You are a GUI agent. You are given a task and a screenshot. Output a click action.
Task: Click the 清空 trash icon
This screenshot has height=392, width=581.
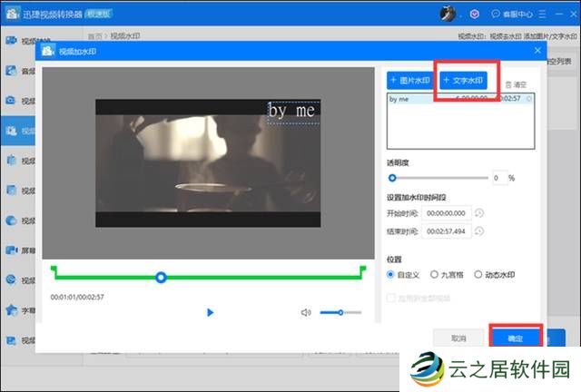point(515,83)
